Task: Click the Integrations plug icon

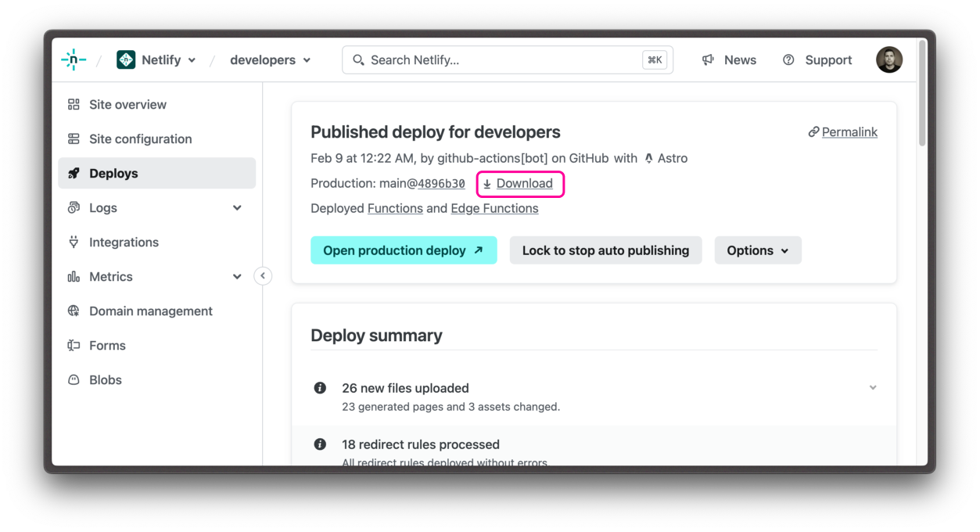Action: pos(74,243)
